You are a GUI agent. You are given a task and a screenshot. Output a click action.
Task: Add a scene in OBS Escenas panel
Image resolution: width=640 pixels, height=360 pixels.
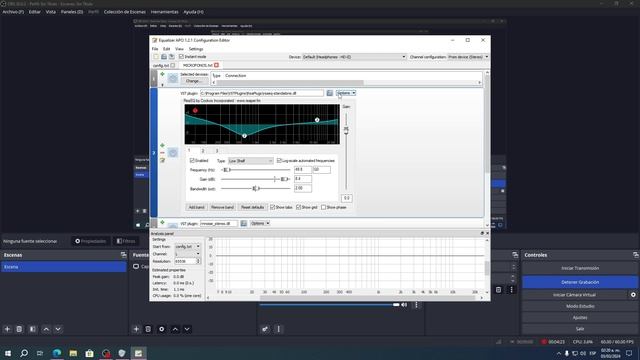coord(7,329)
